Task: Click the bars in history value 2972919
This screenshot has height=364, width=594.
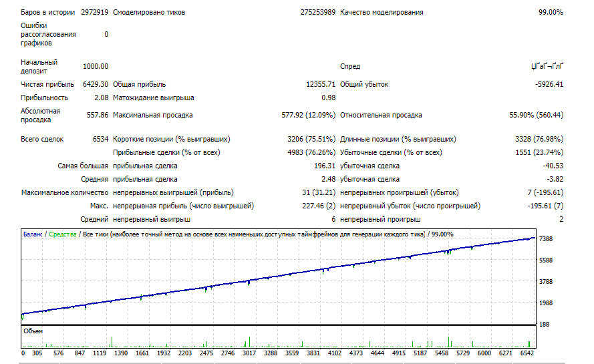Action: point(95,12)
